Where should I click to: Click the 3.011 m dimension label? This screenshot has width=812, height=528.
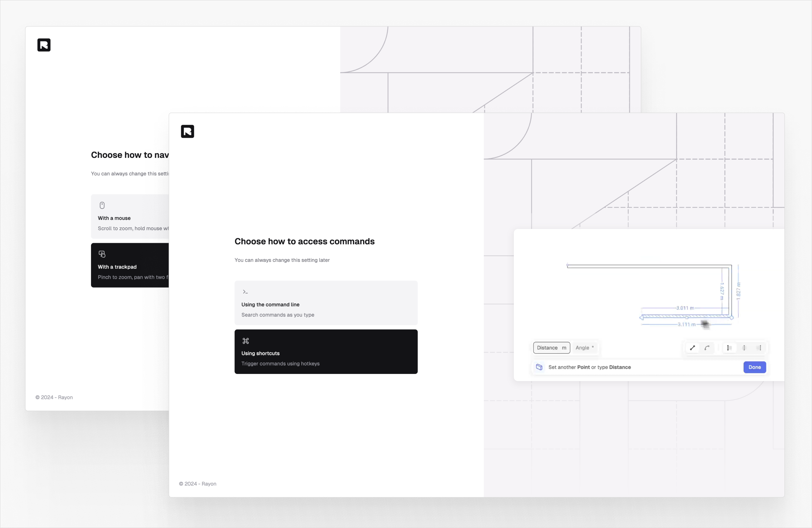click(x=685, y=308)
